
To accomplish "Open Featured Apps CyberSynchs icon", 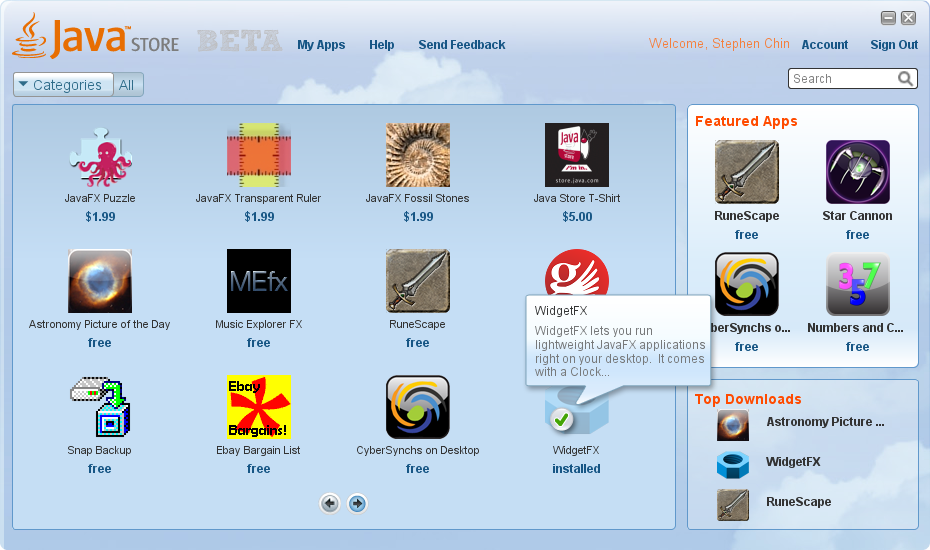I will 747,284.
